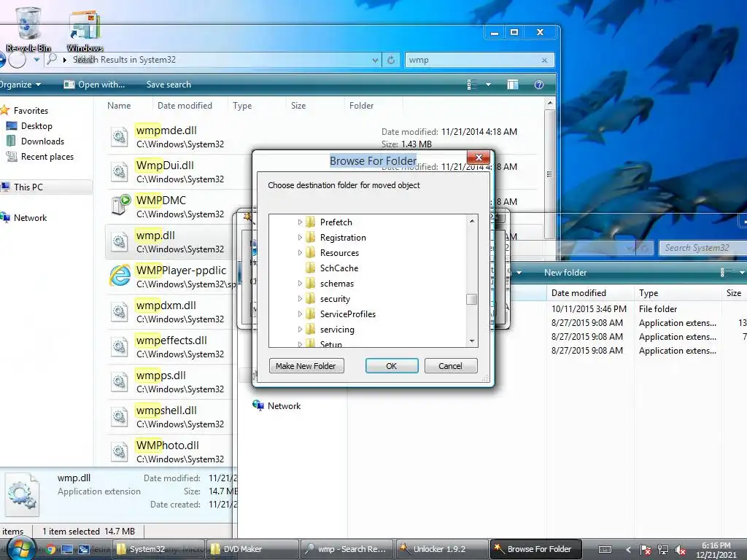Expand the Resources folder node
The image size is (747, 560).
pyautogui.click(x=300, y=253)
